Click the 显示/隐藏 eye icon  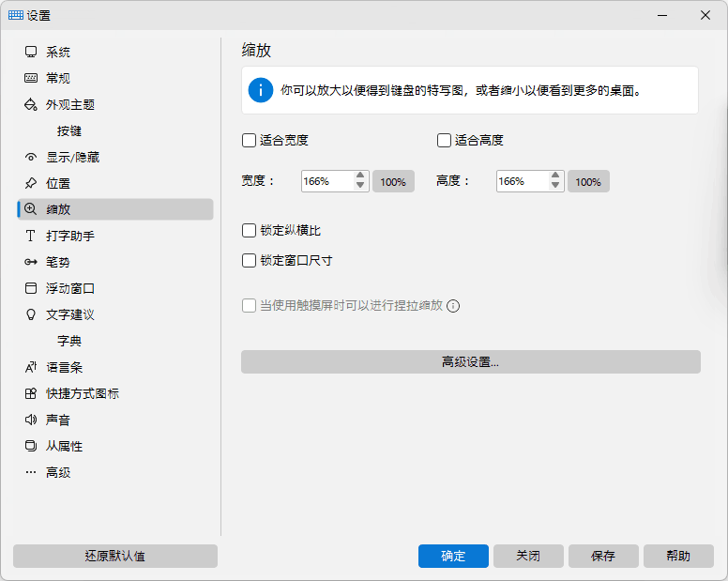[31, 157]
